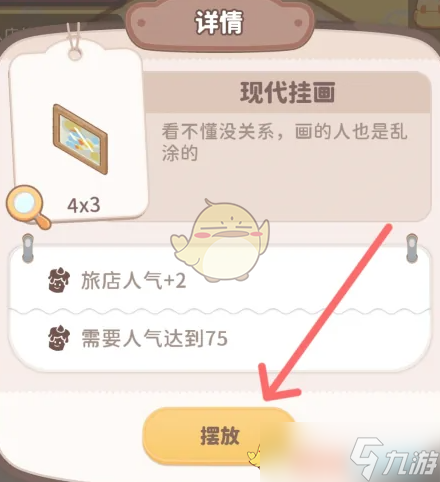Screen dimensions: 440x482
Task: Tap the 摆放 place button
Action: tap(219, 436)
